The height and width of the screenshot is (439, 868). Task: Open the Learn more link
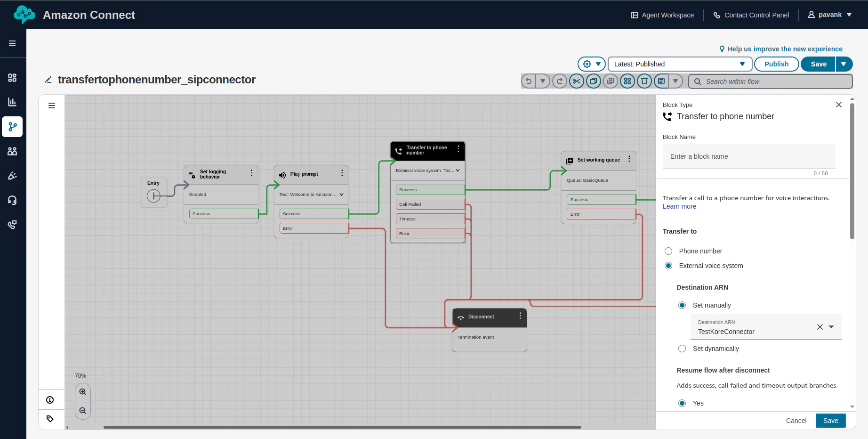coord(679,206)
